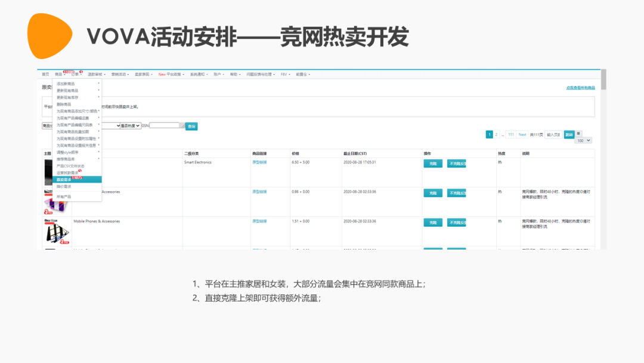Image resolution: width=644 pixels, height=363 pixels.
Task: Select the highlighted 跟卖需求 menu entry
Action: (77, 180)
